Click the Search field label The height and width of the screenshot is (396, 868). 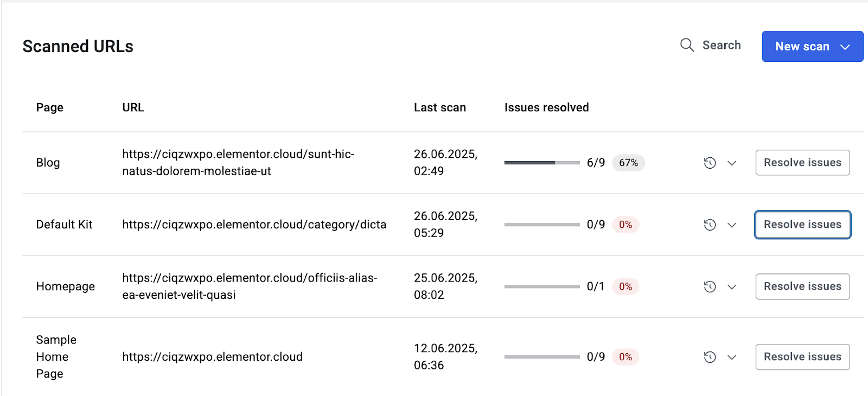(x=722, y=45)
